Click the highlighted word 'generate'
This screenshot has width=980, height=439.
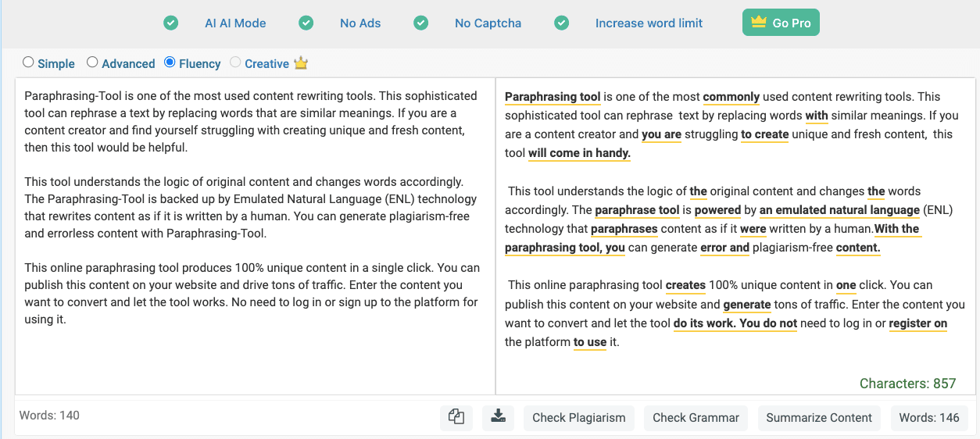747,304
